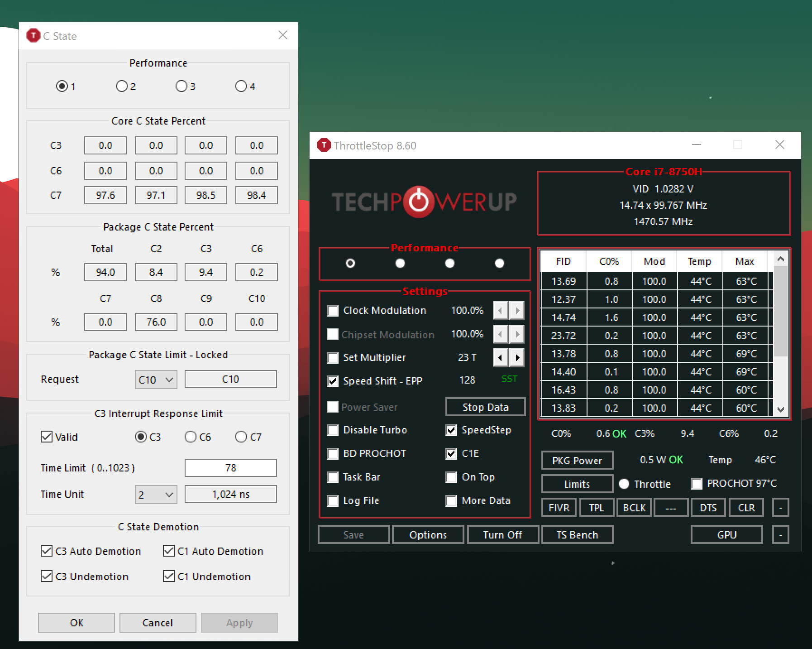Image resolution: width=812 pixels, height=649 pixels.
Task: Toggle C3 Undemotion checkbox
Action: (x=47, y=576)
